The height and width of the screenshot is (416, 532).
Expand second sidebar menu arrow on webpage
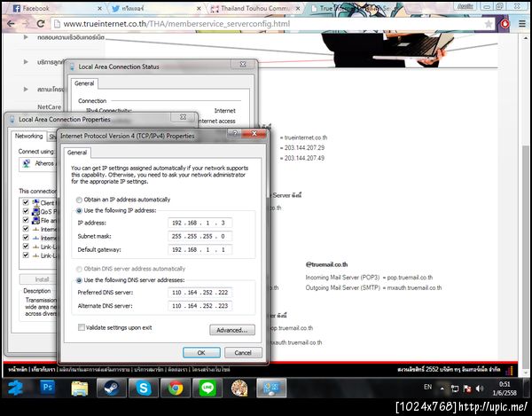(26, 62)
